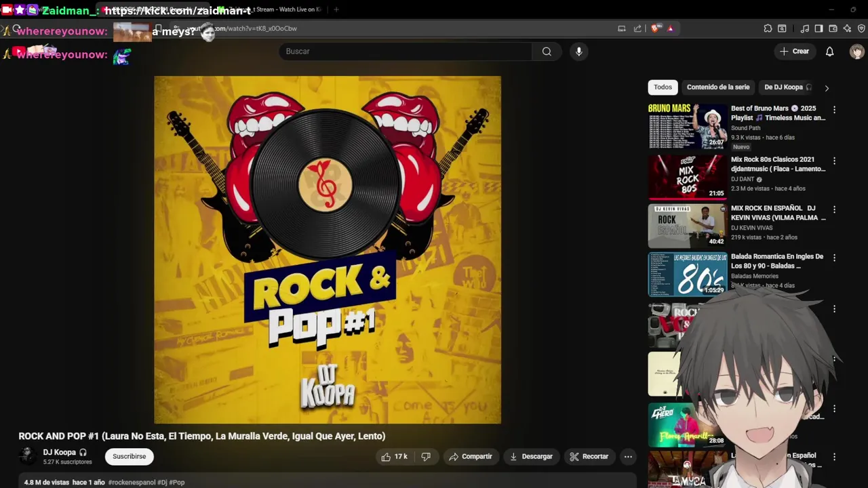The width and height of the screenshot is (868, 488).
Task: Open Leo AI sparkle icon
Action: click(x=847, y=28)
